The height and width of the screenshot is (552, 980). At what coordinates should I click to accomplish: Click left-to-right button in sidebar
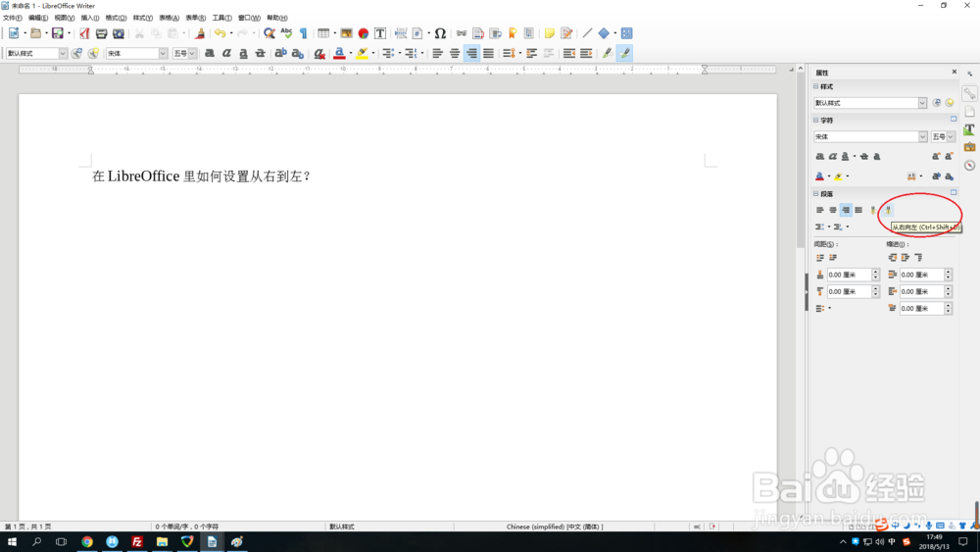tap(874, 210)
